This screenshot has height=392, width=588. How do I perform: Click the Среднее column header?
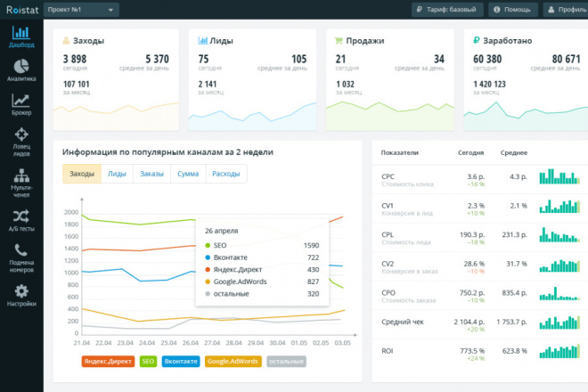[514, 152]
